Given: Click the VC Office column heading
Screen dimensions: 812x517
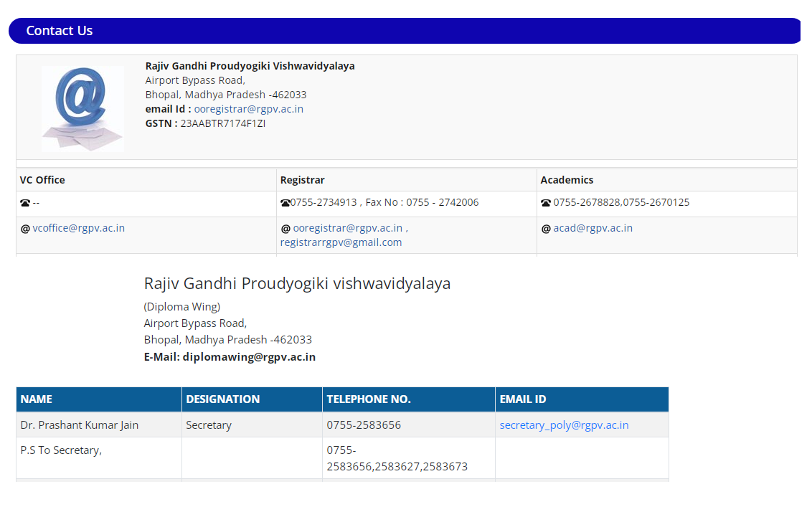Looking at the screenshot, I should click(x=42, y=180).
